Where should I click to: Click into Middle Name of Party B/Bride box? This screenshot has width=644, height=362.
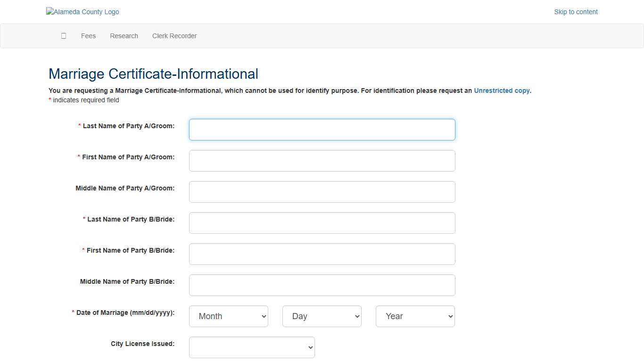tap(322, 285)
